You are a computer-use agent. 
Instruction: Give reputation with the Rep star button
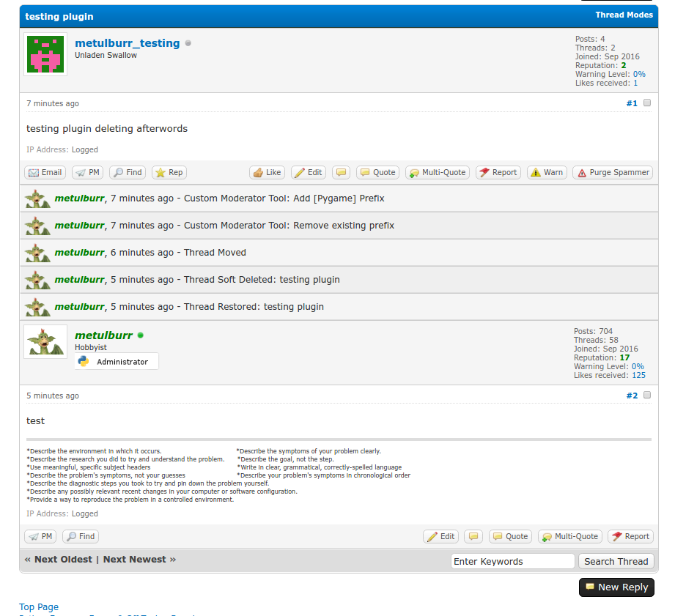(169, 173)
